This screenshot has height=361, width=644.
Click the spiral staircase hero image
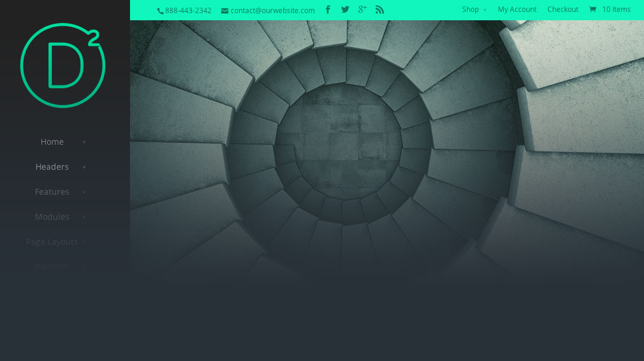386,149
